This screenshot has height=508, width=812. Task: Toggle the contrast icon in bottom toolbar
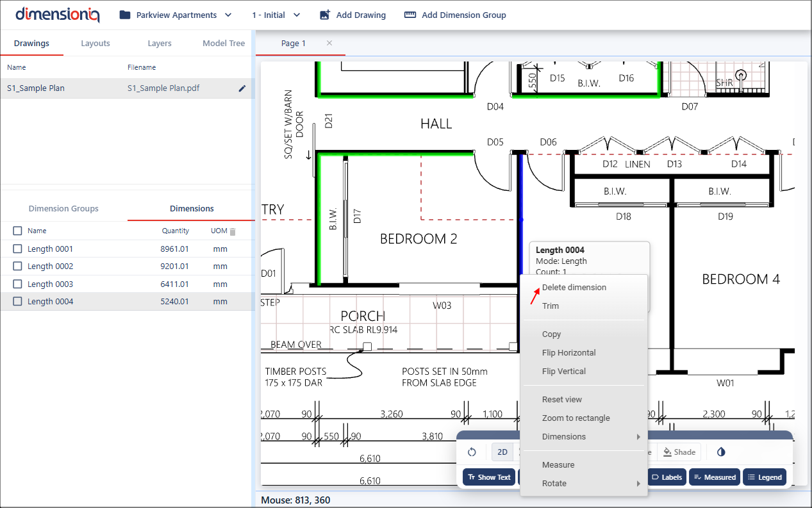tap(721, 452)
